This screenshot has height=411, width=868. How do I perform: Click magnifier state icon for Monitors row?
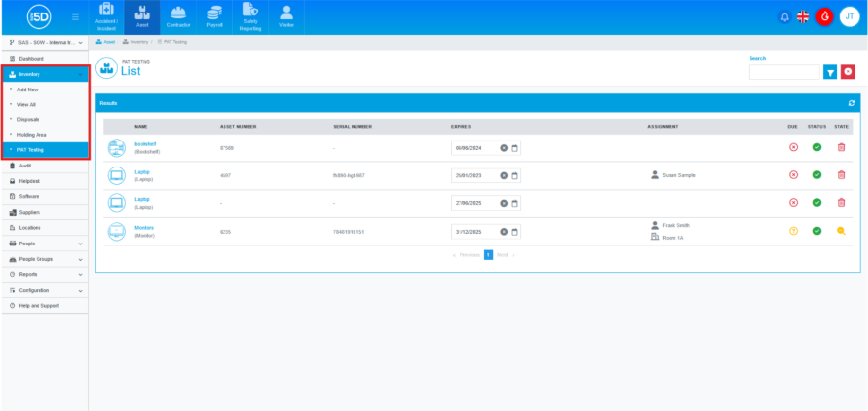[841, 231]
